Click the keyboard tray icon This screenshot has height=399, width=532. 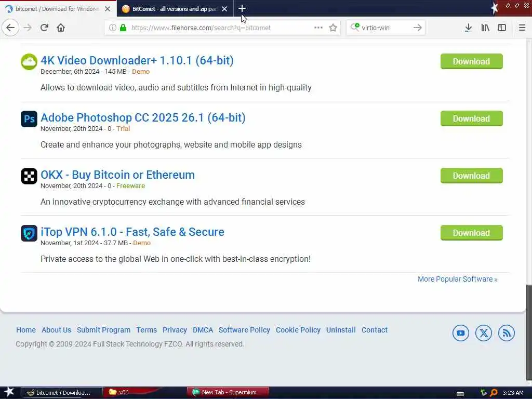[x=460, y=393]
